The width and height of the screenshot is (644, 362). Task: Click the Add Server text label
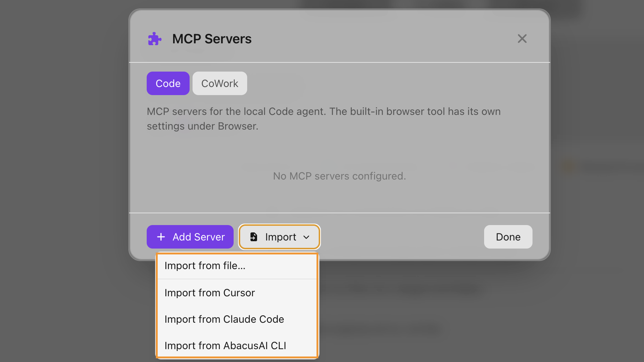[x=199, y=237]
